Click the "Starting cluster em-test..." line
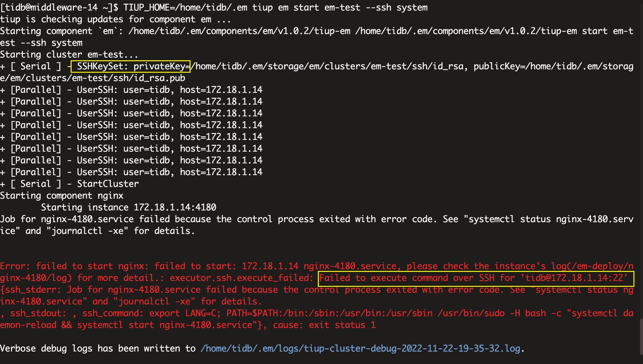Image resolution: width=643 pixels, height=364 pixels. coord(69,55)
